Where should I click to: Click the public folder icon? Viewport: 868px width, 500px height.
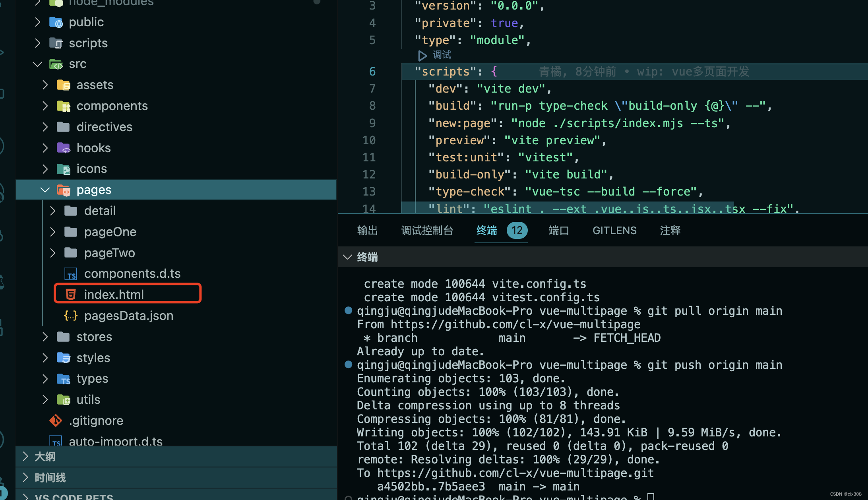coord(56,22)
